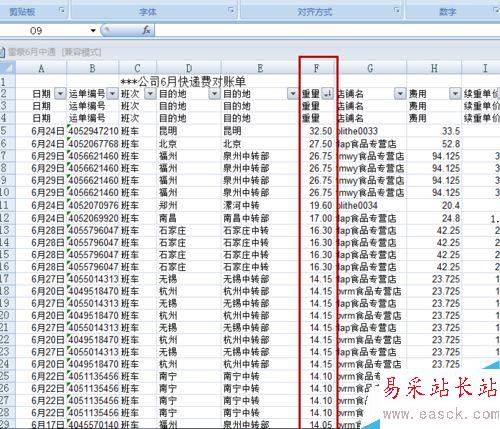Click row 7 date cell 6月29日

(x=41, y=156)
